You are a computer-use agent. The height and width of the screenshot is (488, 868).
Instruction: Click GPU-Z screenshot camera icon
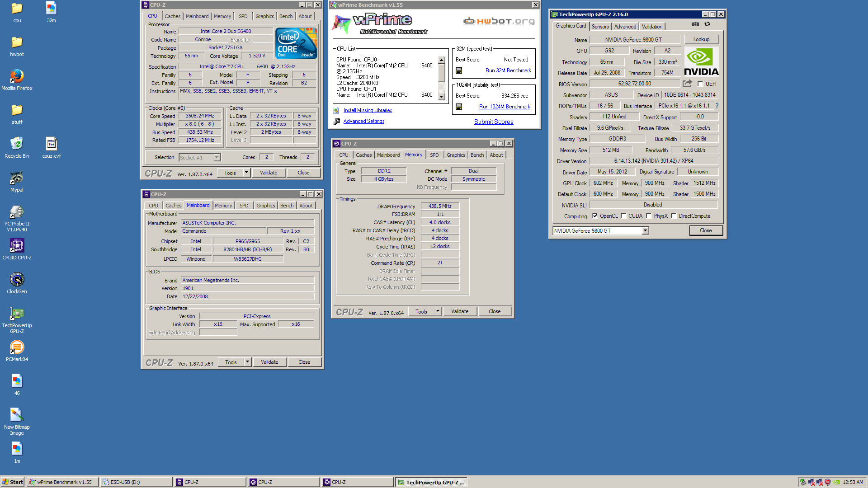pyautogui.click(x=695, y=24)
